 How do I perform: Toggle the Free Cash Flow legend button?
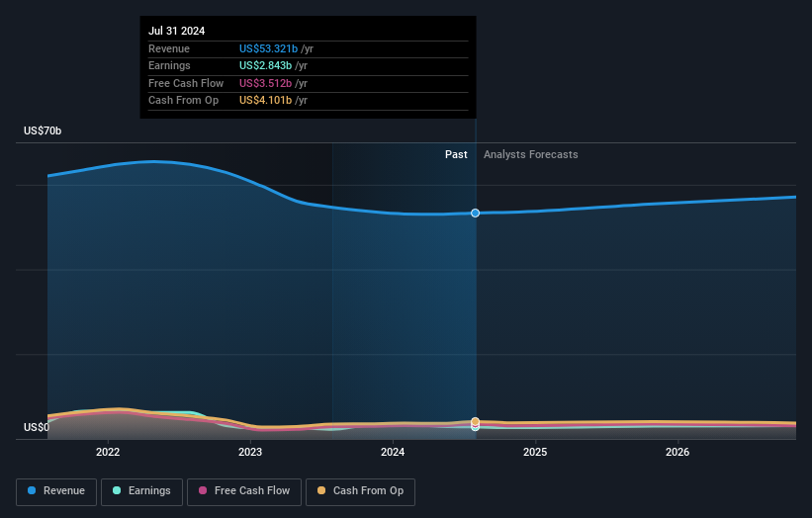pos(244,491)
